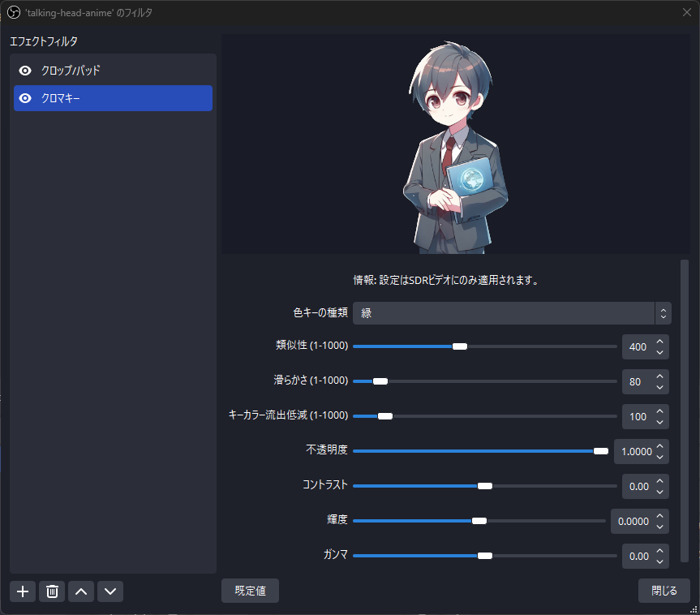This screenshot has height=615, width=700.
Task: Add a new effect filter
Action: (x=22, y=591)
